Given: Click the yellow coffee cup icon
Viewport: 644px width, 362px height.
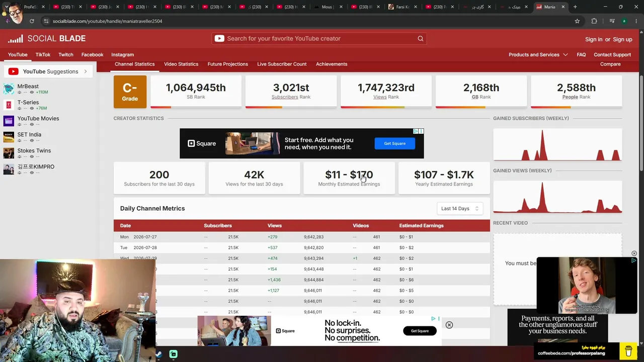Looking at the screenshot, I should click(628, 350).
